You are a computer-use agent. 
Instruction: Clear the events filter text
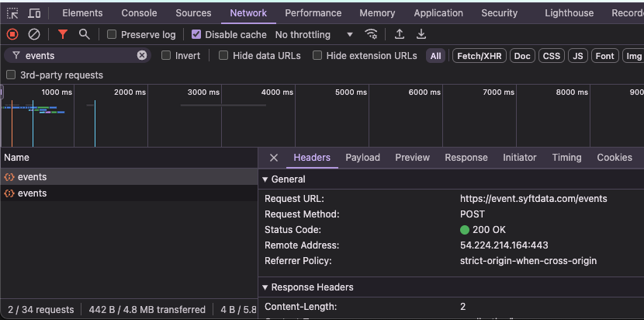142,55
